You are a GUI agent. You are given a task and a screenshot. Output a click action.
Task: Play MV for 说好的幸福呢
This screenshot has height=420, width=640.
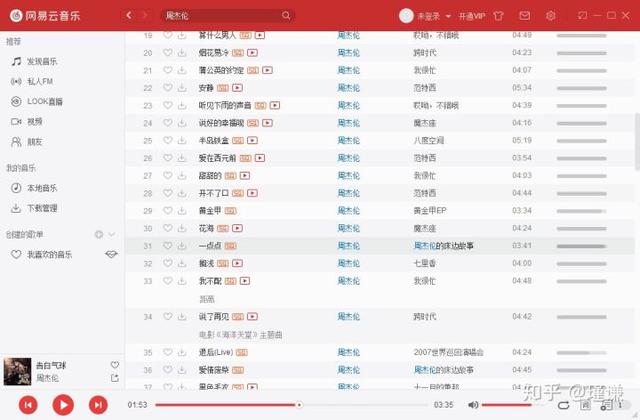[x=267, y=123]
